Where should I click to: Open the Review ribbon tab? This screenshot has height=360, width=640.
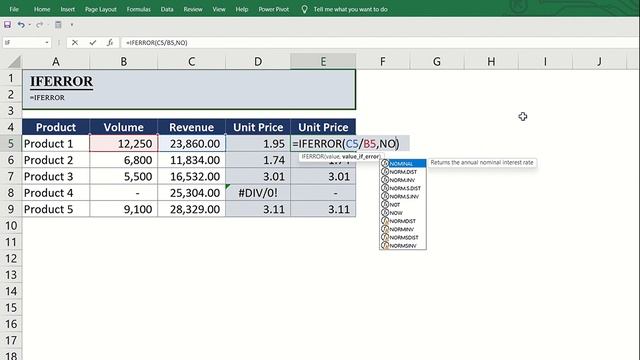193,9
